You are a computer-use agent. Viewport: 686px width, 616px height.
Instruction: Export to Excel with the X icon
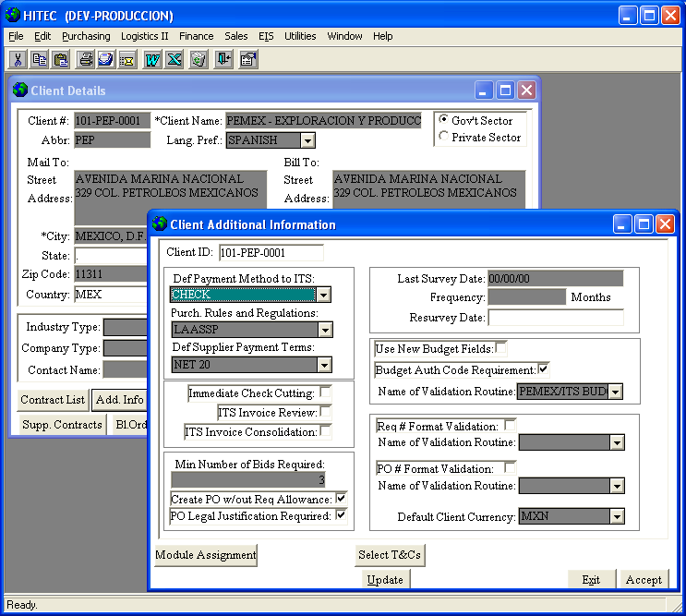pyautogui.click(x=175, y=59)
